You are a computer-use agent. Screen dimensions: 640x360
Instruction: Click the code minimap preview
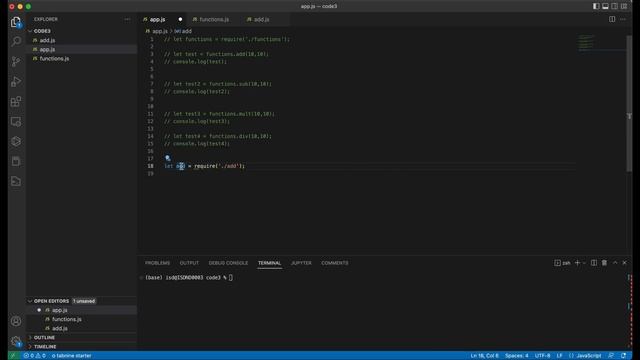(x=587, y=42)
